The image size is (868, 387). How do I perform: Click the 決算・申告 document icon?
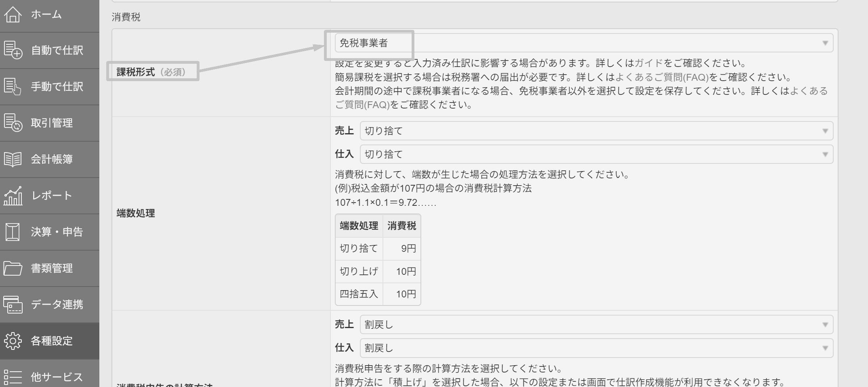(x=13, y=232)
